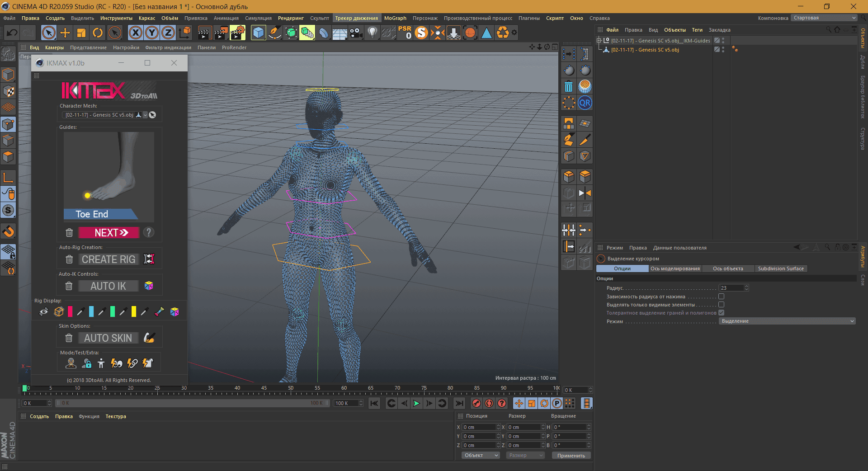Toggle Выделять только видимые элементы checkbox
Image resolution: width=868 pixels, height=471 pixels.
click(x=721, y=305)
